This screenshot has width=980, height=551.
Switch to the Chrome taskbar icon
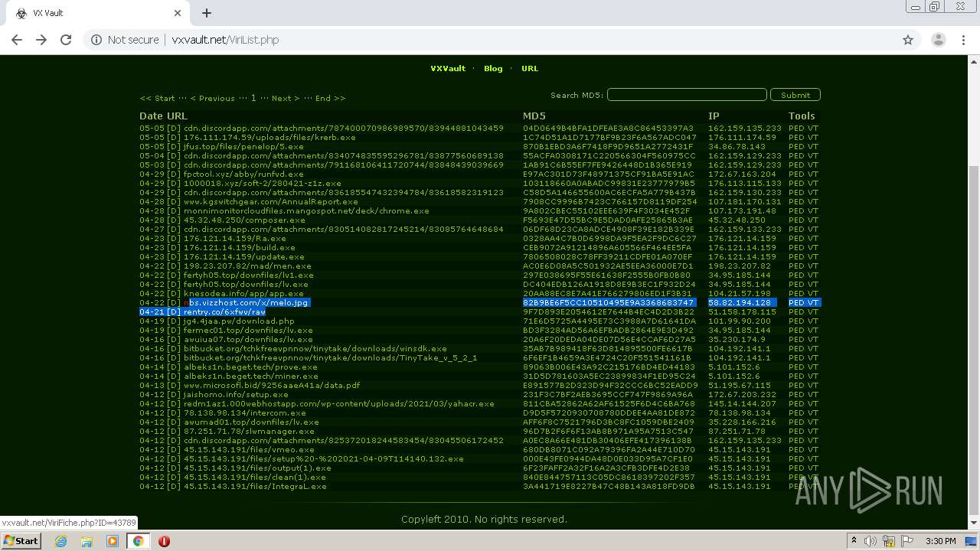pos(139,541)
